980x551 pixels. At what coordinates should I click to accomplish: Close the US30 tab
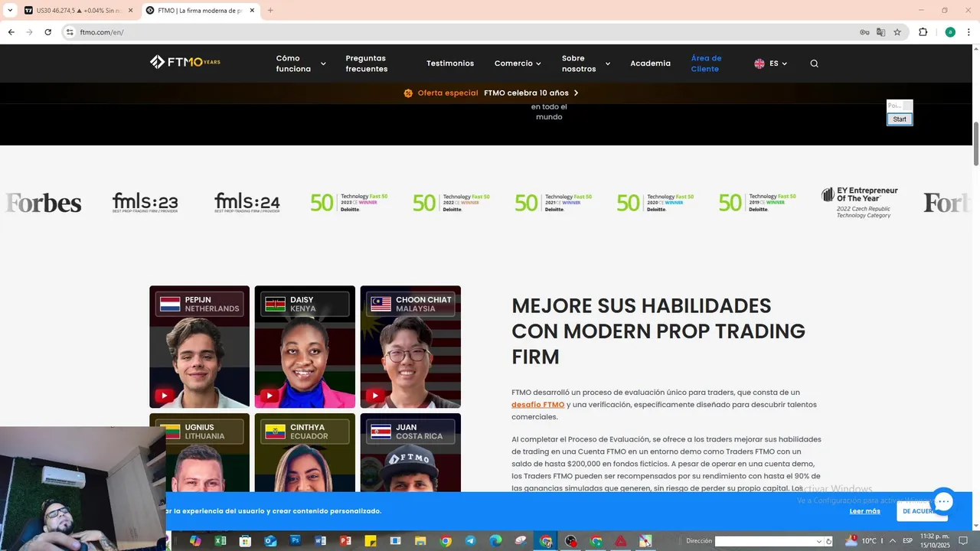(x=130, y=11)
